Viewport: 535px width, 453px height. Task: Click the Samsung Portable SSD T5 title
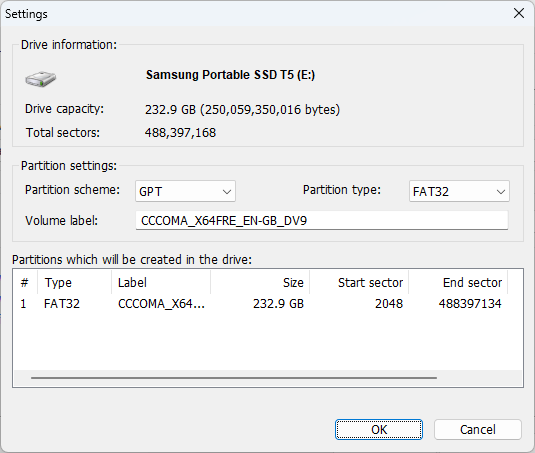coord(230,75)
